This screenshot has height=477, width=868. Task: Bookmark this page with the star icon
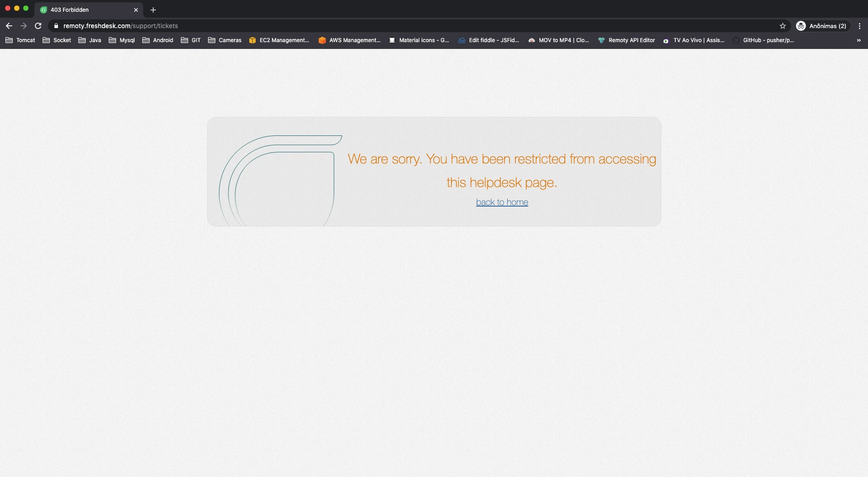click(x=782, y=26)
